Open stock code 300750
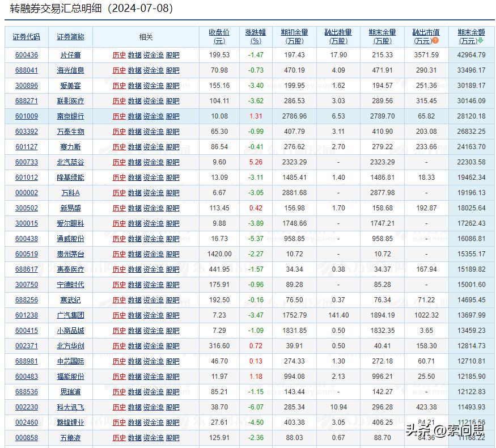Image resolution: width=496 pixels, height=448 pixels. [27, 285]
